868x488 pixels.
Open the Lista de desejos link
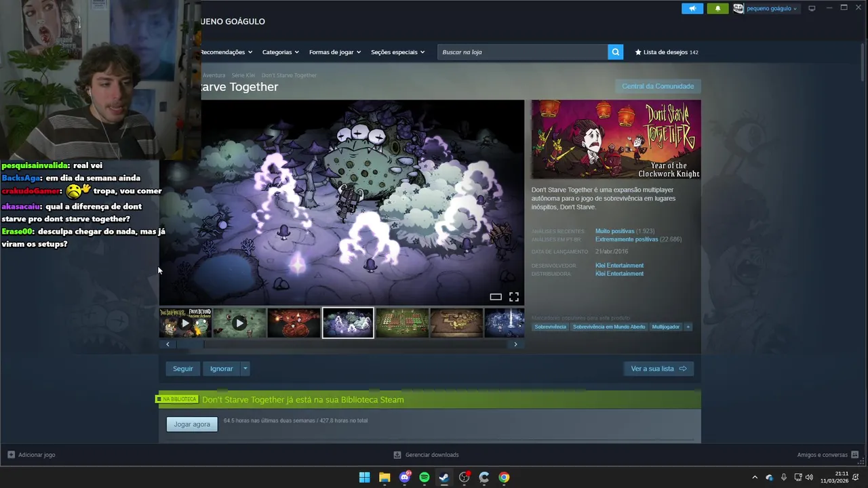pyautogui.click(x=665, y=52)
